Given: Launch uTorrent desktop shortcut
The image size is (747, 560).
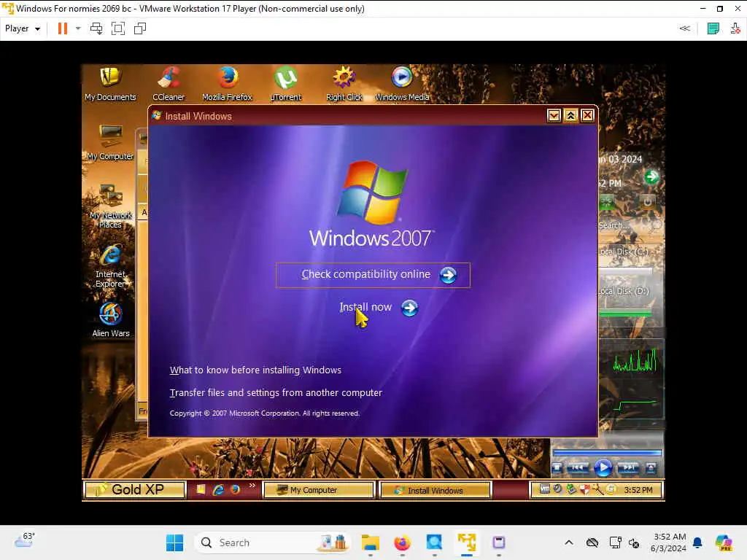Looking at the screenshot, I should point(286,84).
